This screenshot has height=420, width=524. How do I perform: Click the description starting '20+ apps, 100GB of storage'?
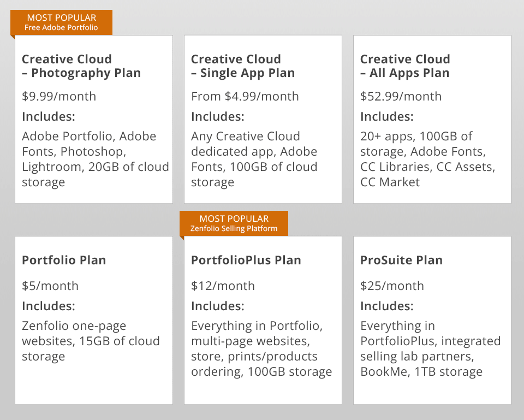[x=427, y=159]
